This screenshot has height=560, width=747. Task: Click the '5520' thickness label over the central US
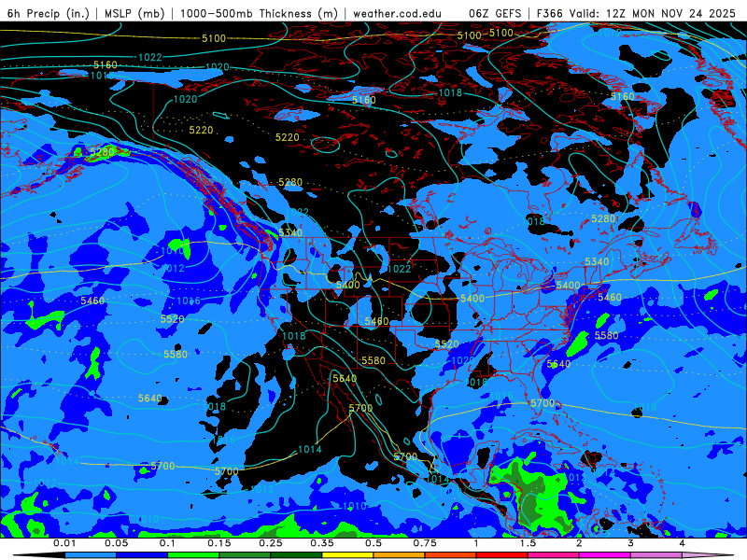447,343
